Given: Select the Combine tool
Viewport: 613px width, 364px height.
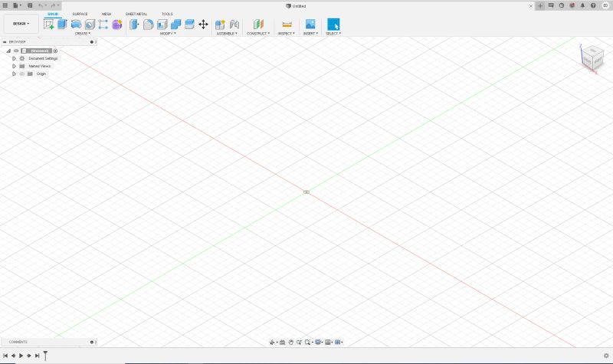Looking at the screenshot, I should (176, 25).
